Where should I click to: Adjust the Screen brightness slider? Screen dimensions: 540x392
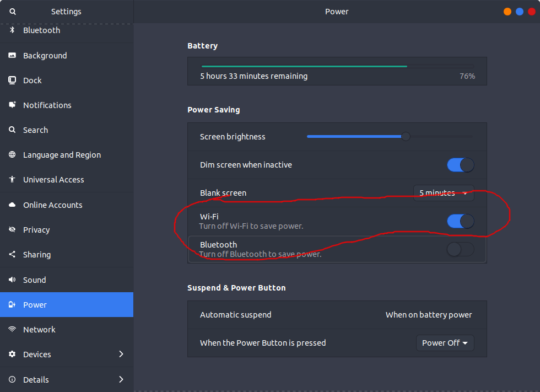406,136
